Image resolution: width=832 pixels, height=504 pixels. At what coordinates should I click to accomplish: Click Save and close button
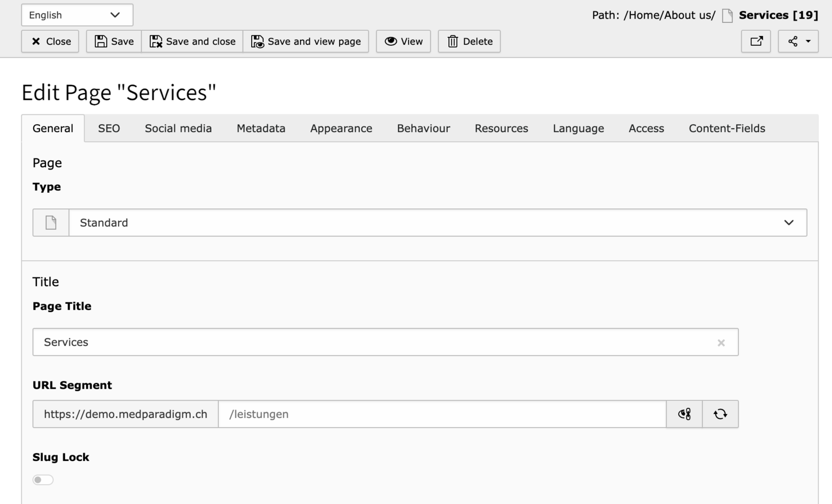click(192, 42)
